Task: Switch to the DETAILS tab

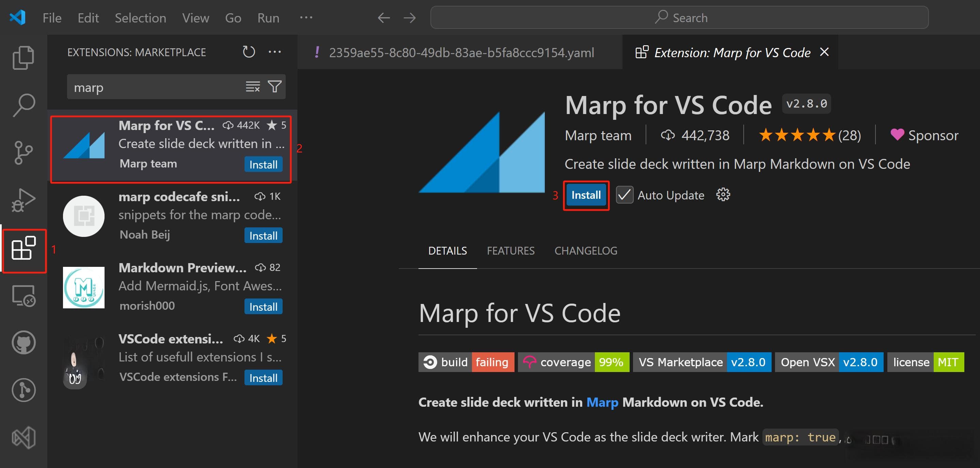Action: click(x=447, y=251)
